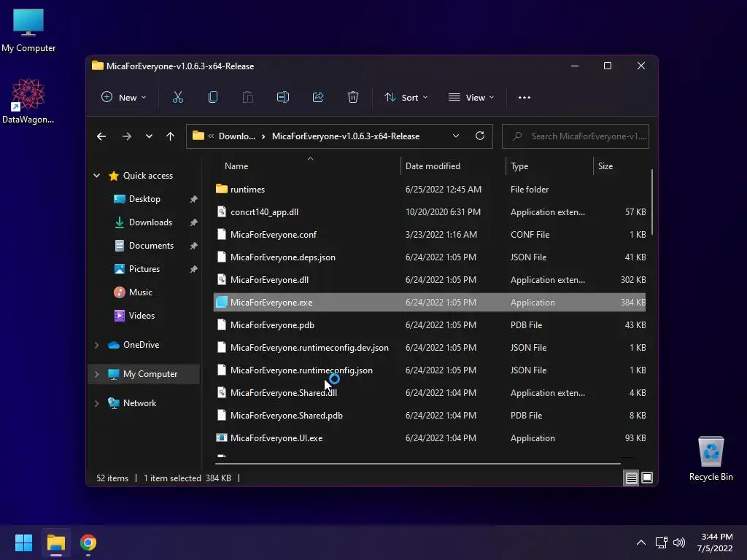Open the Windows Start menu
Image resolution: width=747 pixels, height=560 pixels.
pos(23,542)
